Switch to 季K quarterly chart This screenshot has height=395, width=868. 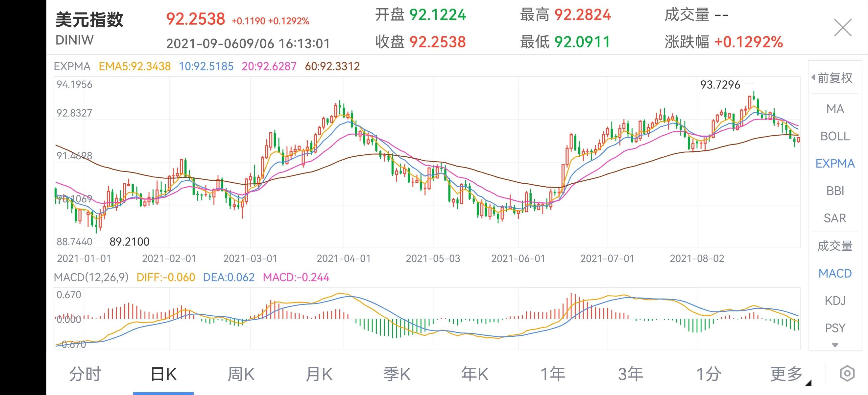[x=397, y=374]
